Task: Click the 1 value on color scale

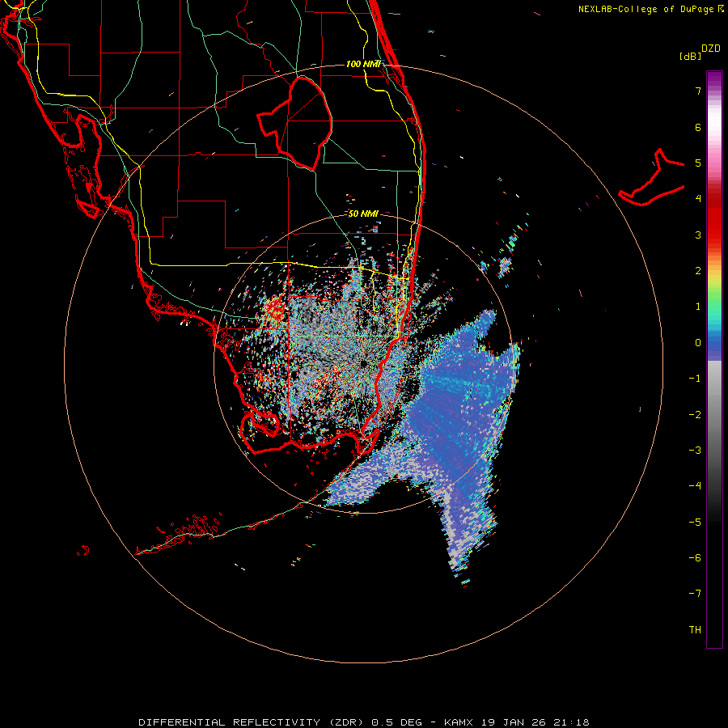Action: [x=698, y=307]
